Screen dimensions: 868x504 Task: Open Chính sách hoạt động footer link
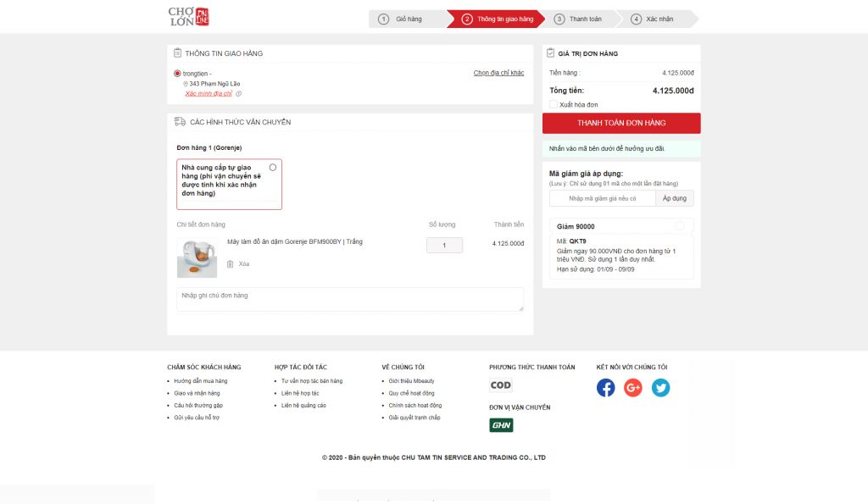[415, 406]
